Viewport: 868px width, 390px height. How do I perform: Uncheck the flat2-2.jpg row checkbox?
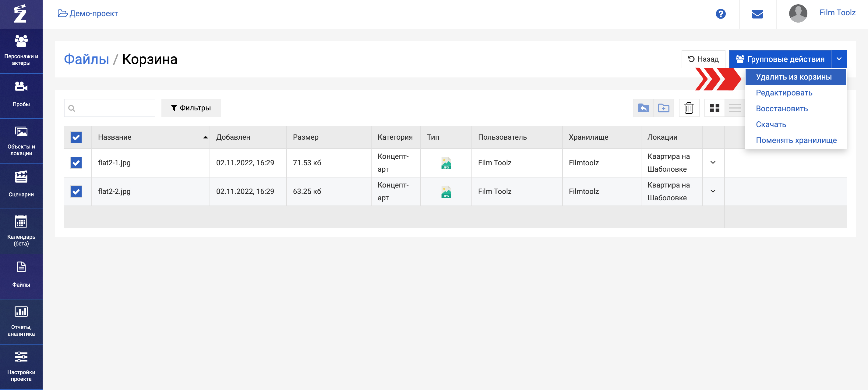pos(76,191)
